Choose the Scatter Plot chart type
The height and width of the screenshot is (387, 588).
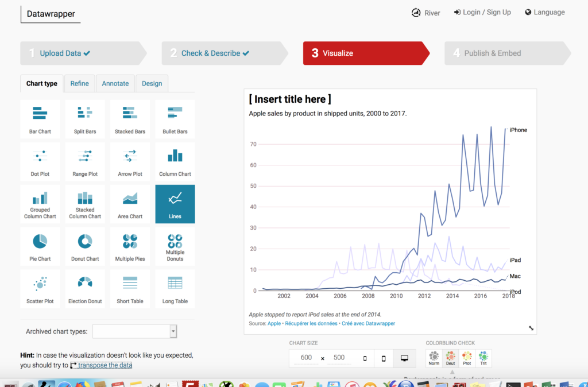pos(40,288)
